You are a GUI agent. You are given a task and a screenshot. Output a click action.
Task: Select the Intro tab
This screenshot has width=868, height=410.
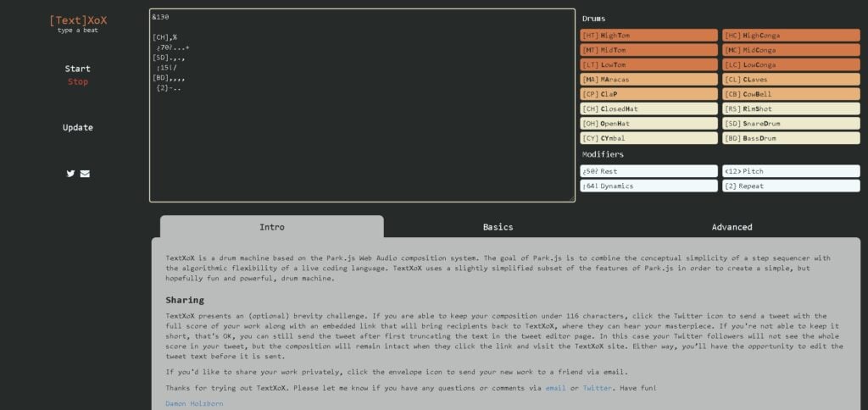271,227
